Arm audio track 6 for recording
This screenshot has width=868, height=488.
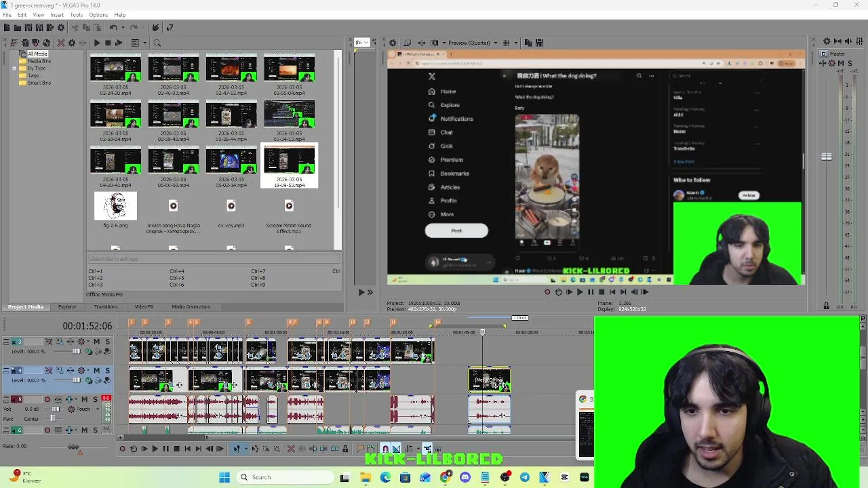pos(47,430)
